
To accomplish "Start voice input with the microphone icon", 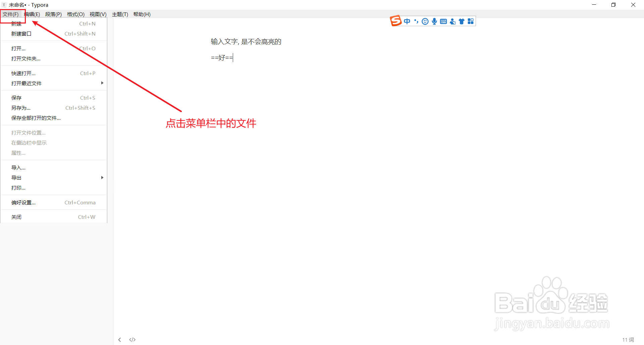I will [x=434, y=21].
